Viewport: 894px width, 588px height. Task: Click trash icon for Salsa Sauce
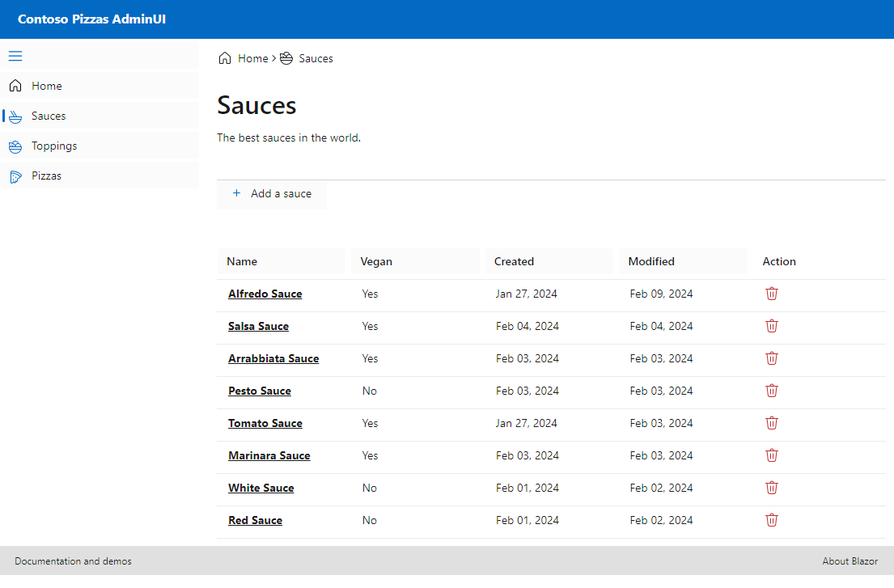[772, 326]
